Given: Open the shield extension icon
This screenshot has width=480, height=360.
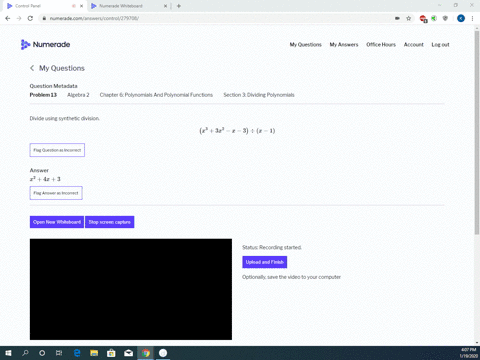Looking at the screenshot, I should (x=445, y=18).
